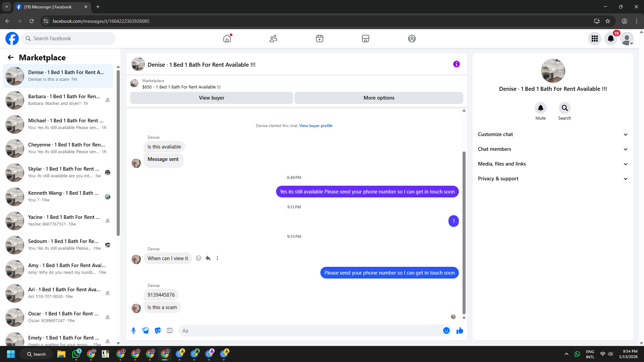This screenshot has height=362, width=644.
Task: Toggle conversation information panel icon
Action: 456,64
